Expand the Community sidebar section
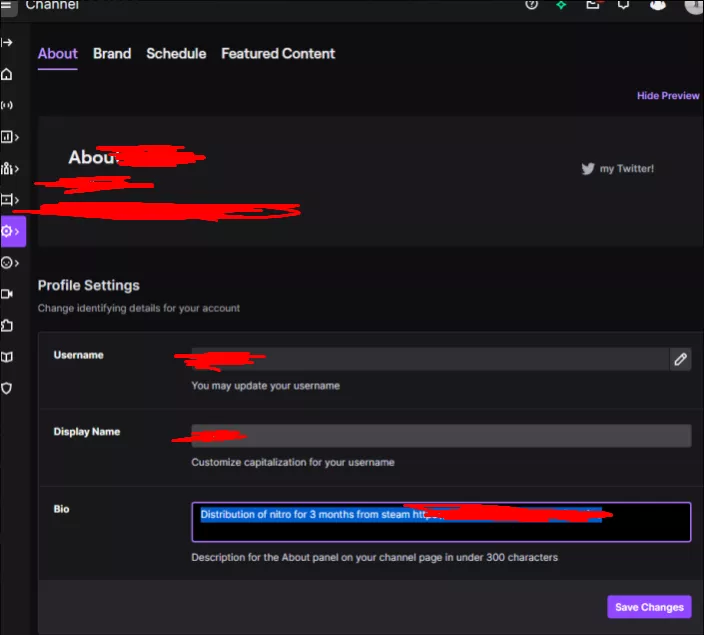Viewport: 704px width, 635px height. pyautogui.click(x=10, y=168)
